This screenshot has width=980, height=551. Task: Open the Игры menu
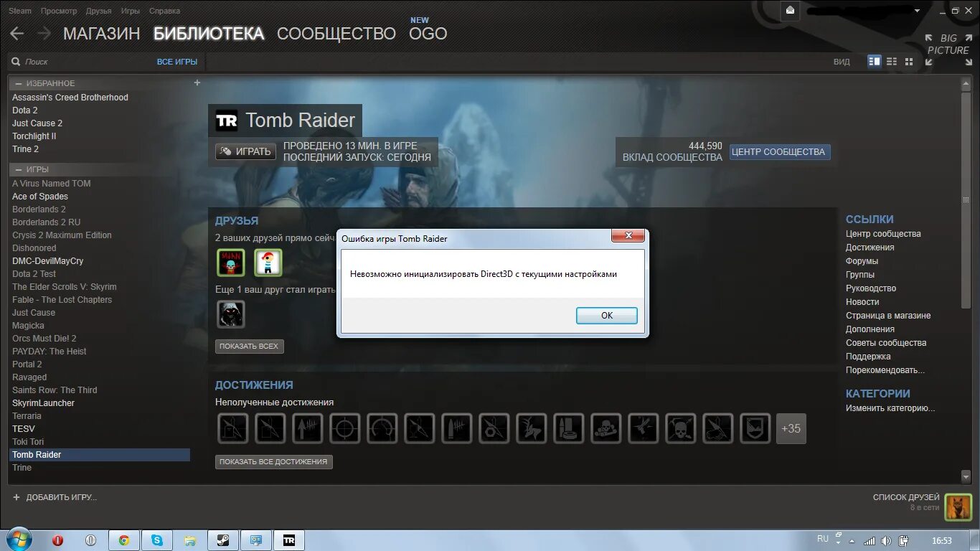click(131, 11)
